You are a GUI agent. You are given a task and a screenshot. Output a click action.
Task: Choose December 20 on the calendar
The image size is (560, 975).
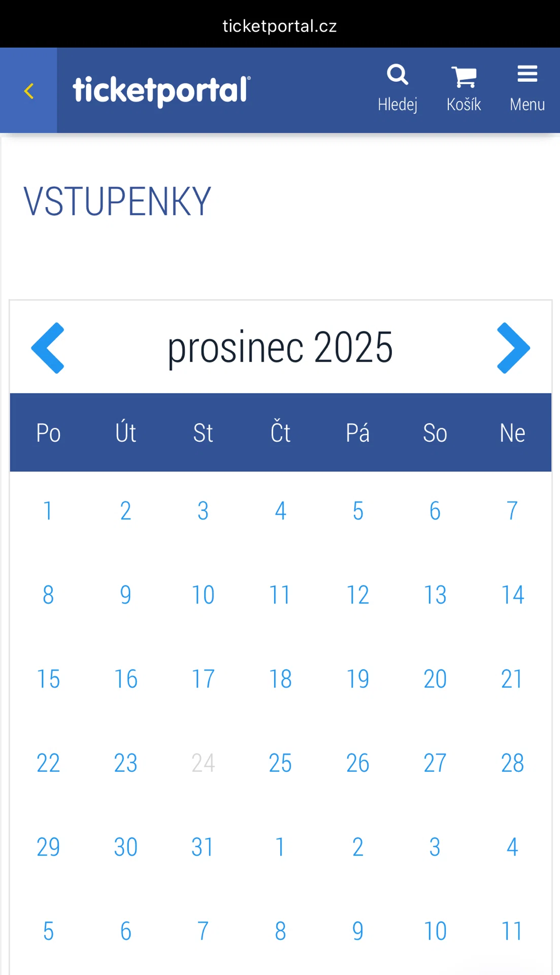tap(435, 679)
